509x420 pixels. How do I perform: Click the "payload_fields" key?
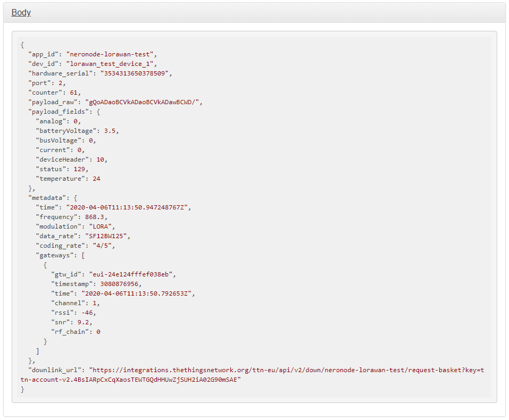pos(59,112)
